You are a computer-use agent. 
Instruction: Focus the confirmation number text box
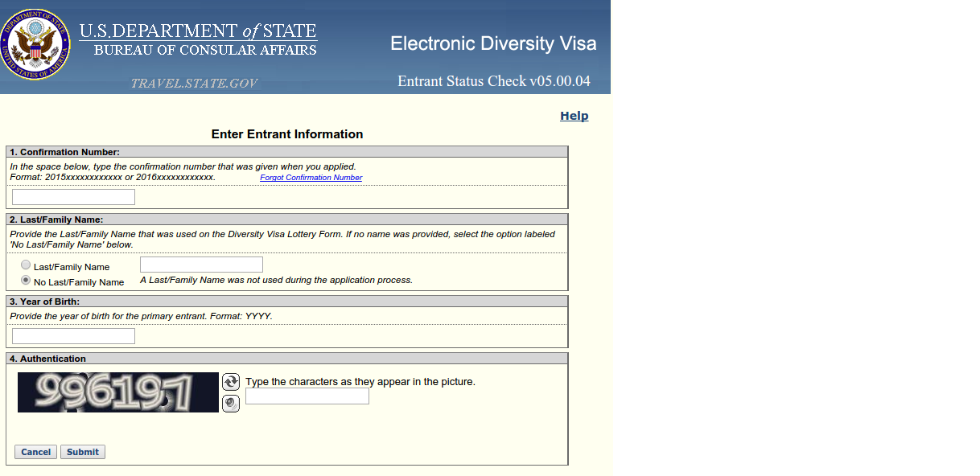pos(73,197)
